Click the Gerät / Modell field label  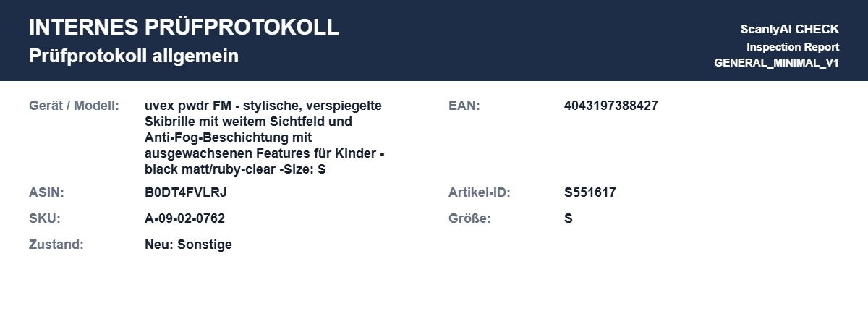point(74,106)
